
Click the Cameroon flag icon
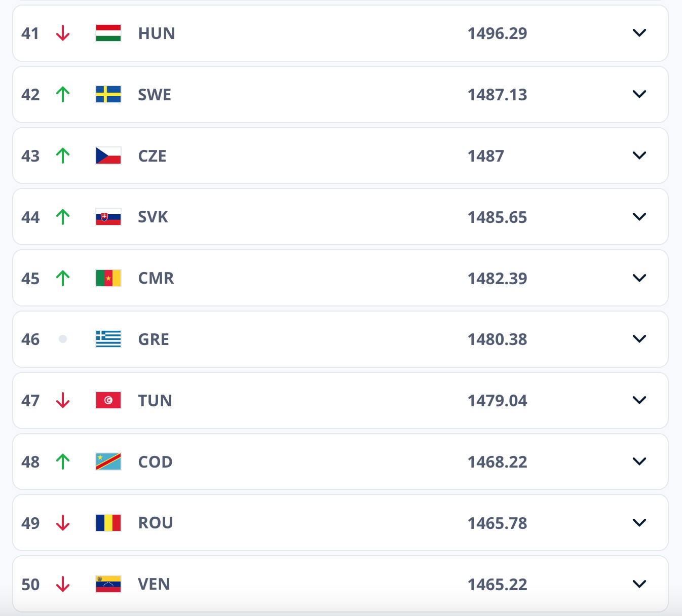(108, 278)
